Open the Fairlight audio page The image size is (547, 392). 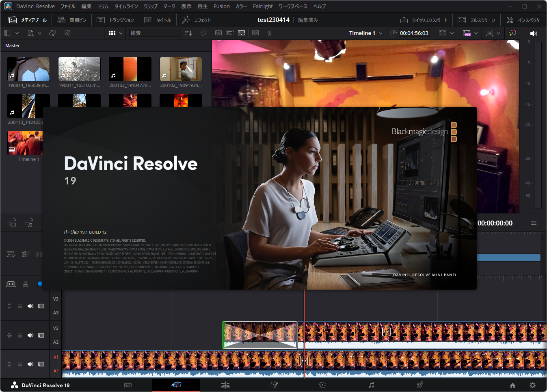[x=371, y=385]
